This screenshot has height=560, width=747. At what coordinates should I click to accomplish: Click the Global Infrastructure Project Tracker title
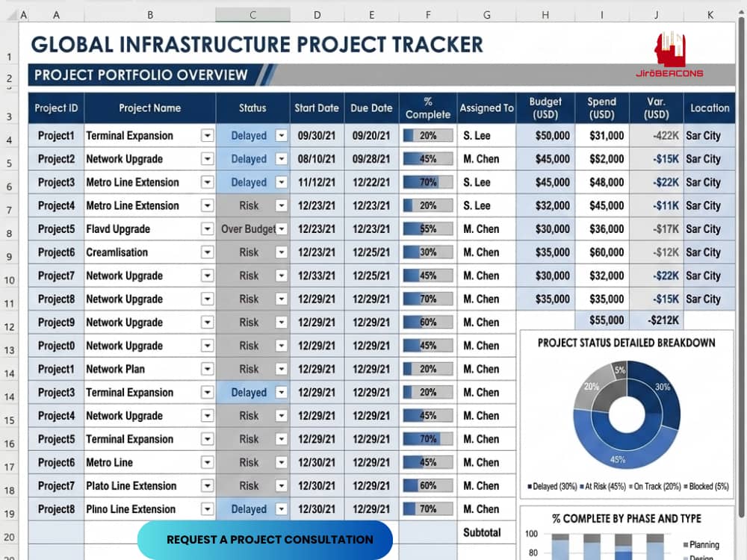(x=257, y=45)
